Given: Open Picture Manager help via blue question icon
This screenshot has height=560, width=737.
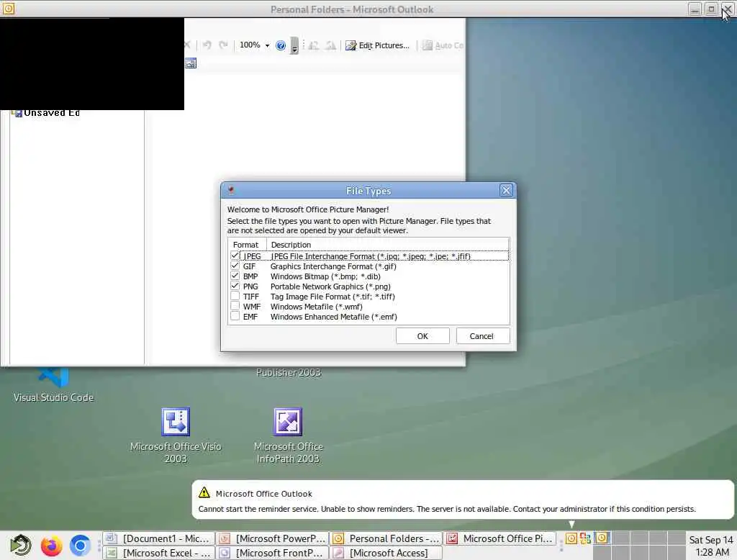Looking at the screenshot, I should tap(281, 45).
